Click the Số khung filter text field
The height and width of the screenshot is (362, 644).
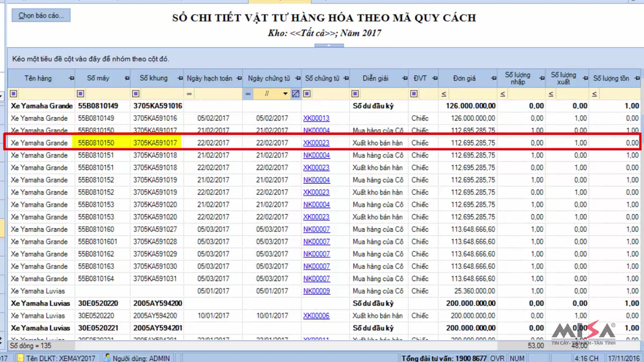point(162,94)
